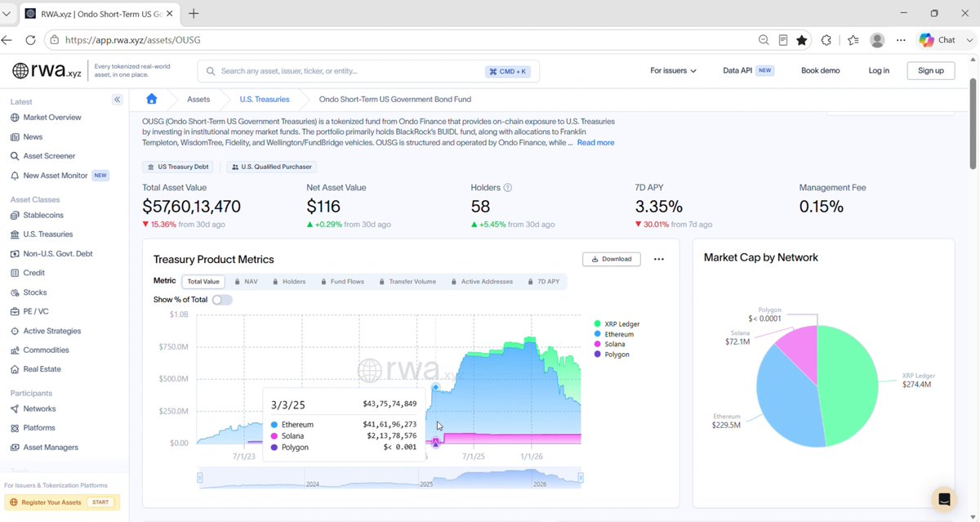Click U.S. Qualified Purchaser tag

271,167
